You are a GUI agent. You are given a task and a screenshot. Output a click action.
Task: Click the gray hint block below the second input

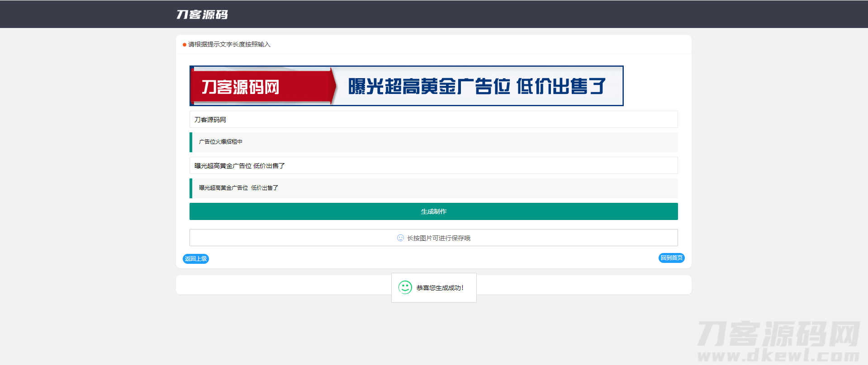tap(434, 188)
